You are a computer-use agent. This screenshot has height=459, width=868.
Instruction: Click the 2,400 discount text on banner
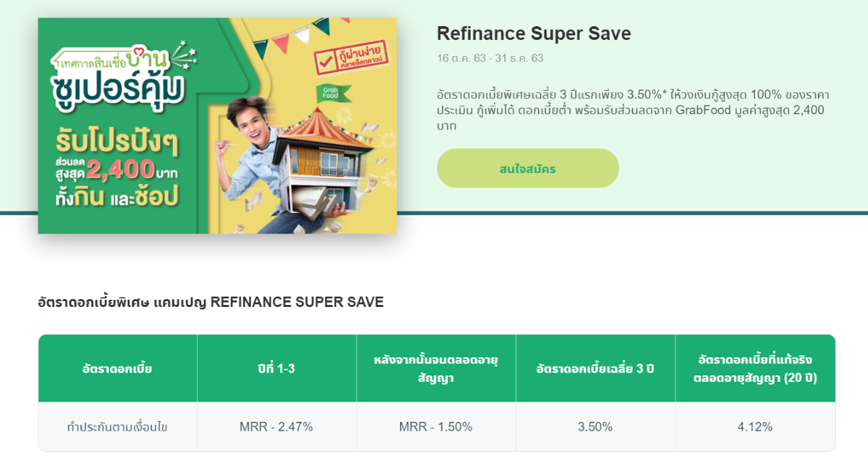(120, 170)
